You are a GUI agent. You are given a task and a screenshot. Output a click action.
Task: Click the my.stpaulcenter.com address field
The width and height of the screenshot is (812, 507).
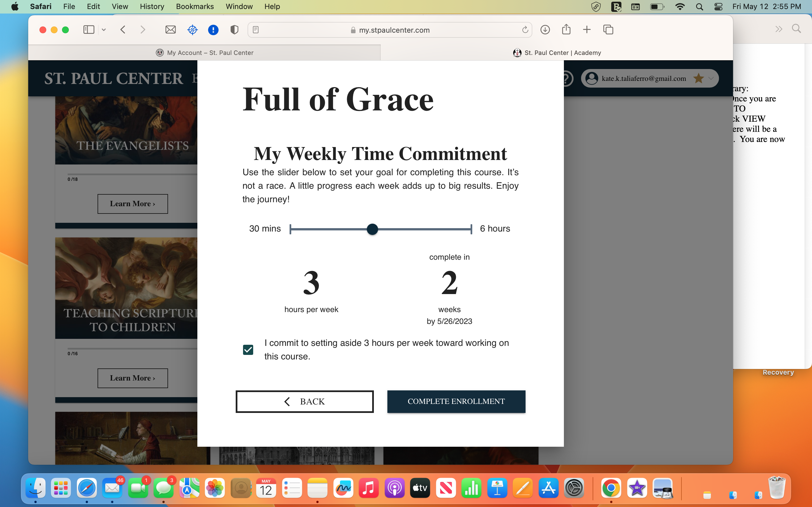(394, 30)
